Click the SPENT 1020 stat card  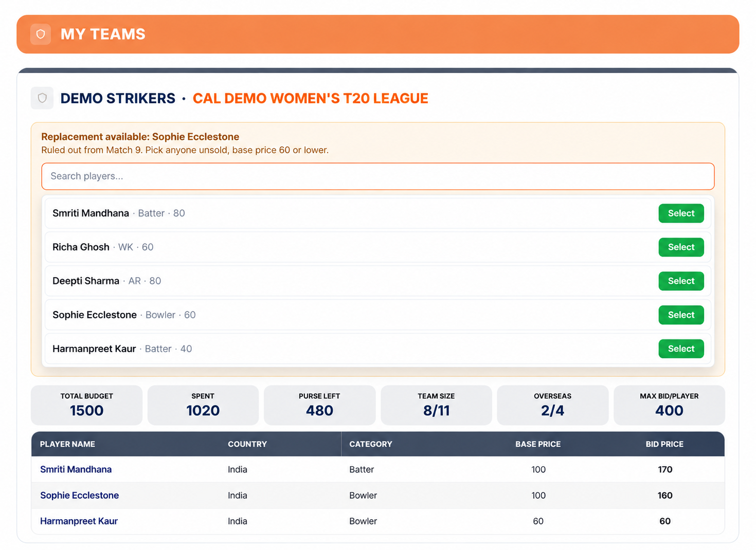(203, 405)
